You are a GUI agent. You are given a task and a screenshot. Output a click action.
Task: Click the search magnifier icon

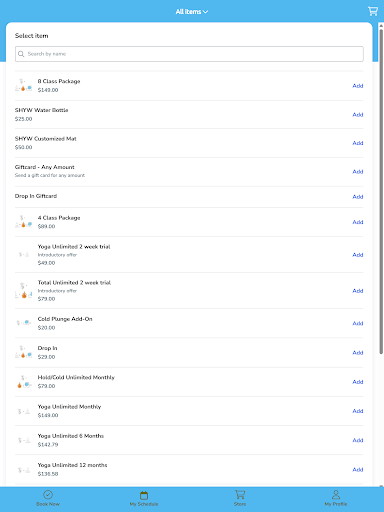(x=21, y=54)
